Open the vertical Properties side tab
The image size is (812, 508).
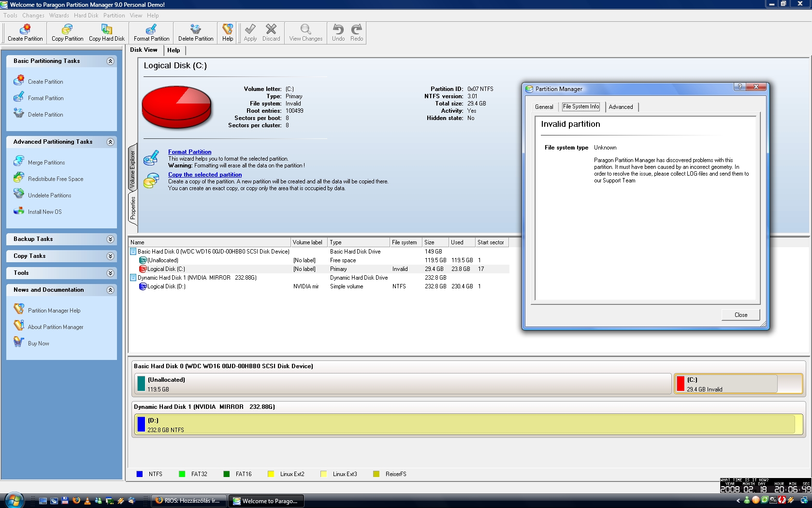(x=133, y=209)
